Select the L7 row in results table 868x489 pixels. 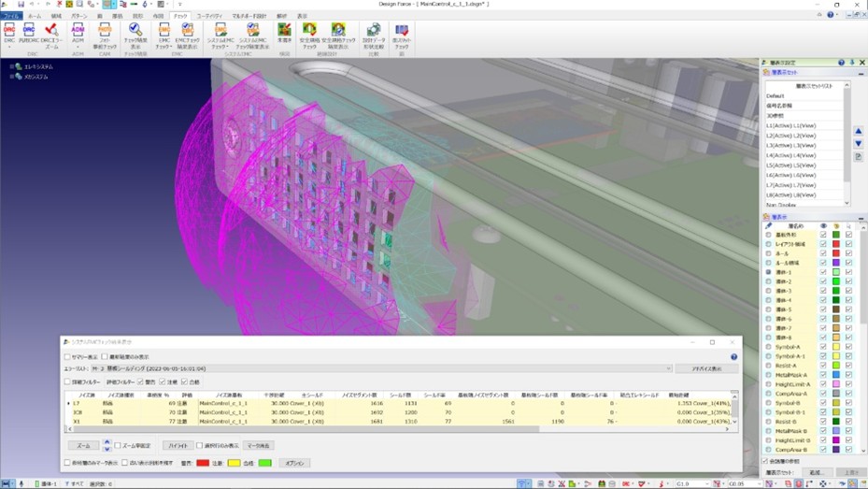pyautogui.click(x=77, y=403)
